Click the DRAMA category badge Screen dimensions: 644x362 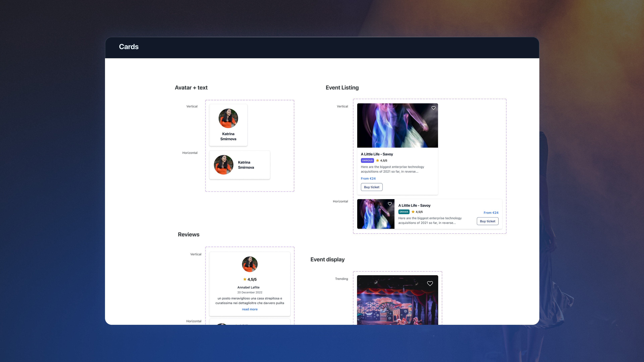click(404, 212)
